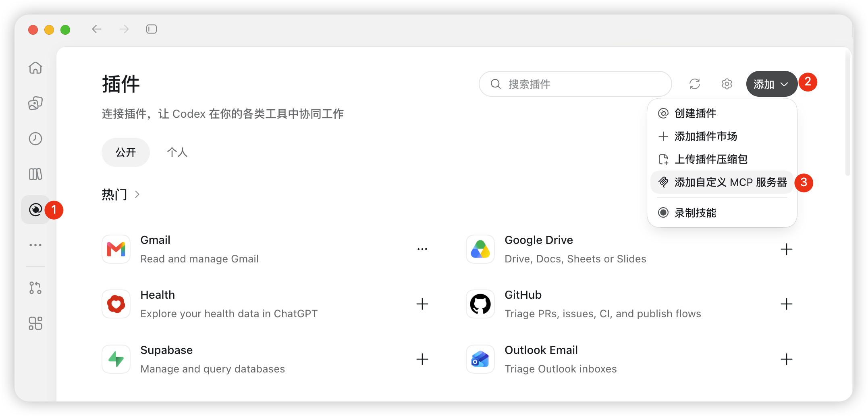Click the "Manage and query databases" description

(x=212, y=369)
